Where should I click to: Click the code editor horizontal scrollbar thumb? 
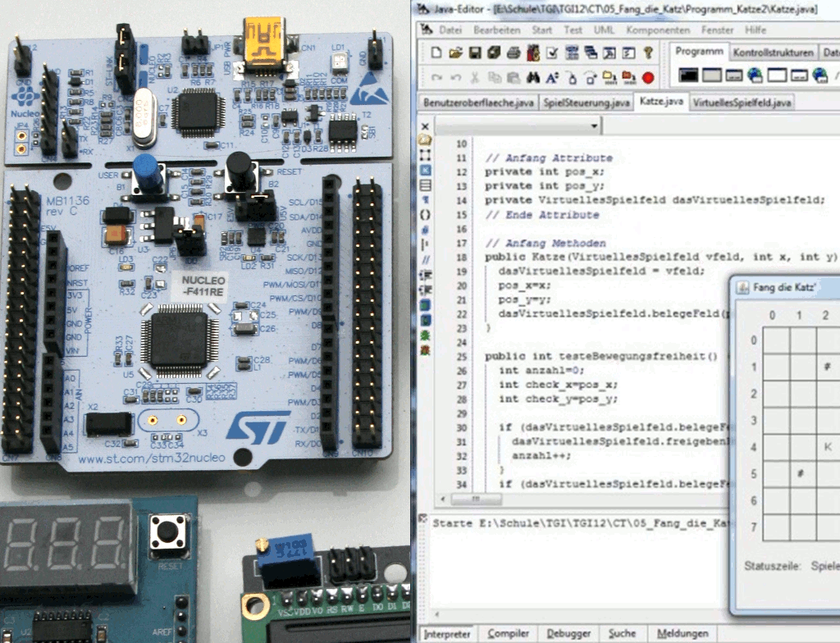477,499
